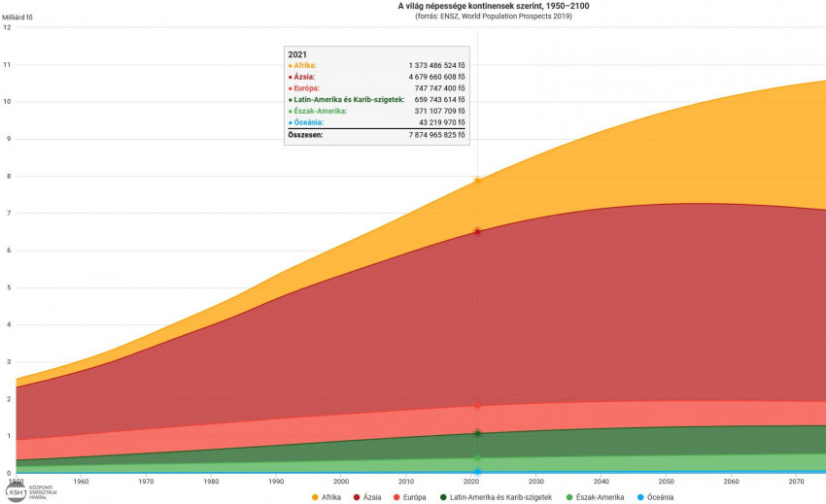
Task: Click the 2021 header in the tooltip
Action: point(298,54)
